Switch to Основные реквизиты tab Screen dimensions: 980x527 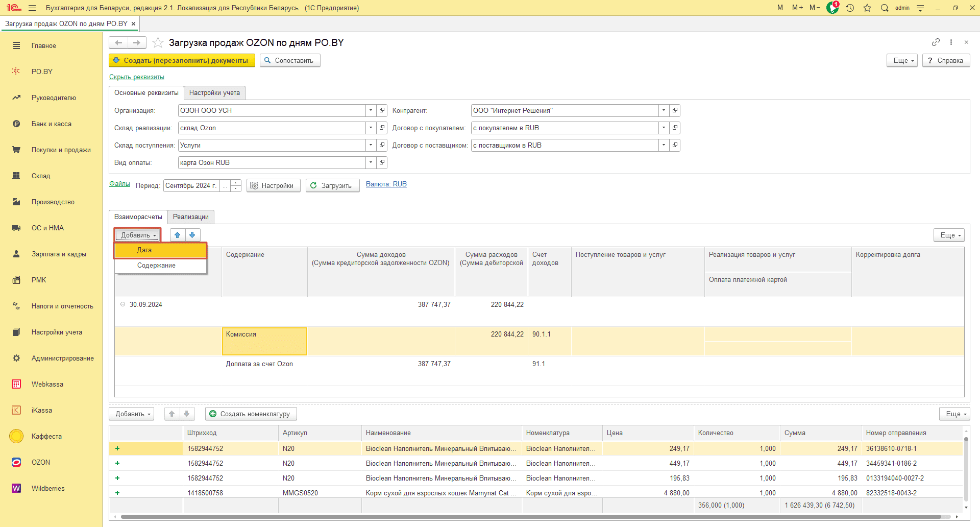146,92
